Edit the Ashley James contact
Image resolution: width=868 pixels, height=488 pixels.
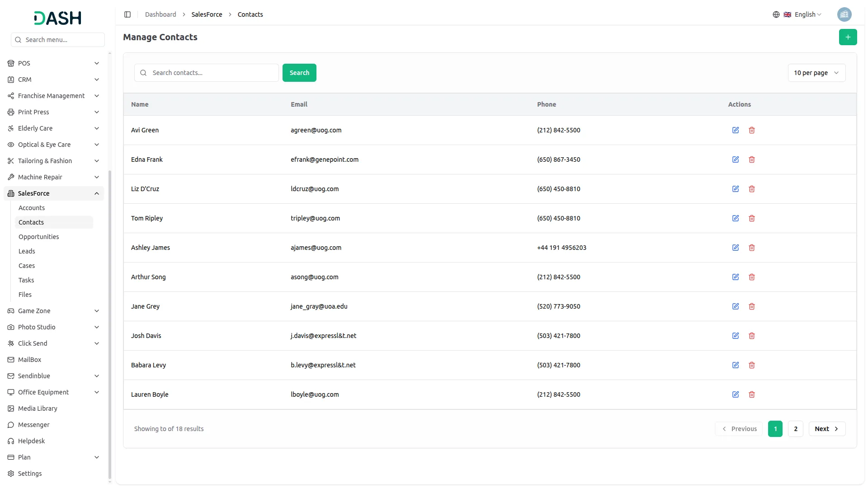click(736, 248)
